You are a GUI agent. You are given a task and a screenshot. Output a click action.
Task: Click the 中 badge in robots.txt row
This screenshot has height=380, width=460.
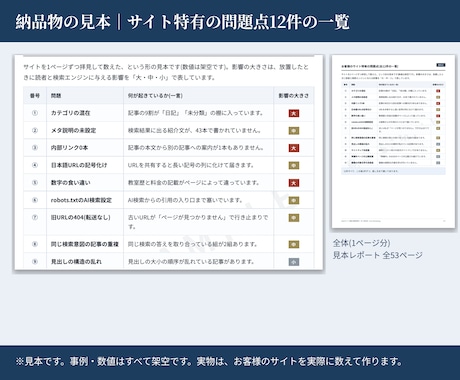(294, 200)
